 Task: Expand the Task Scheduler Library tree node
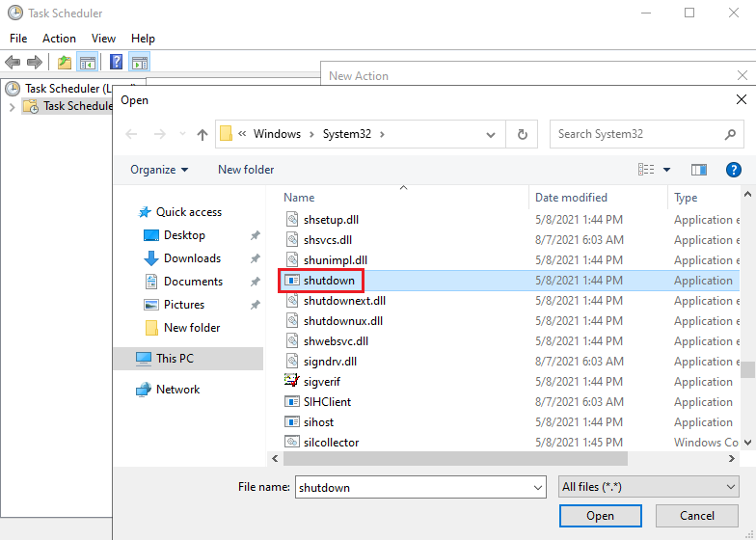pyautogui.click(x=12, y=106)
